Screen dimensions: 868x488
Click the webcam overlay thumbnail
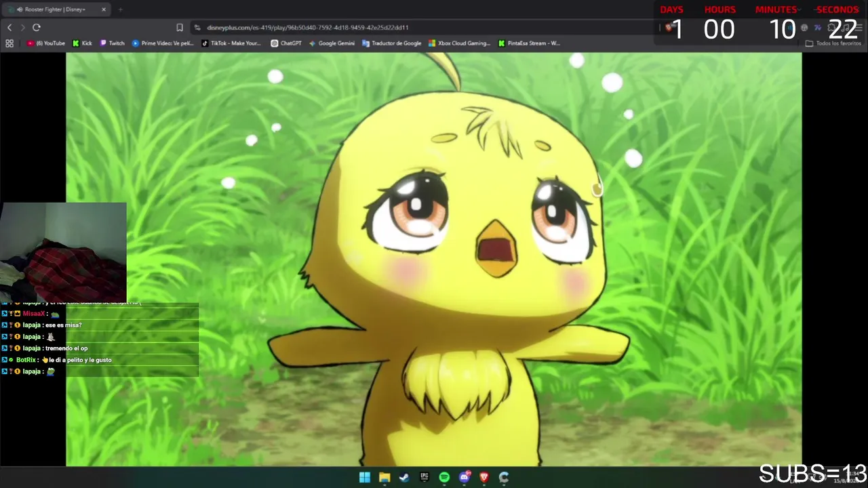coord(63,251)
